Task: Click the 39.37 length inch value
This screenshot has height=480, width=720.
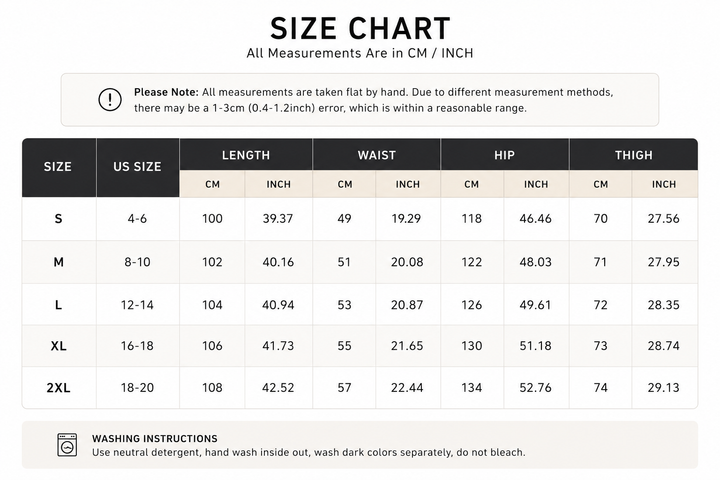Action: tap(278, 219)
